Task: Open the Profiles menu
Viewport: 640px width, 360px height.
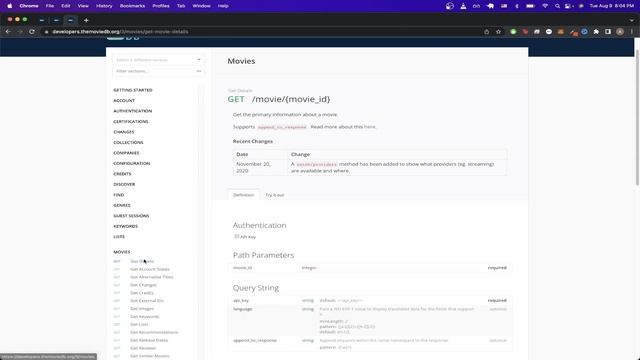Action: coord(161,6)
